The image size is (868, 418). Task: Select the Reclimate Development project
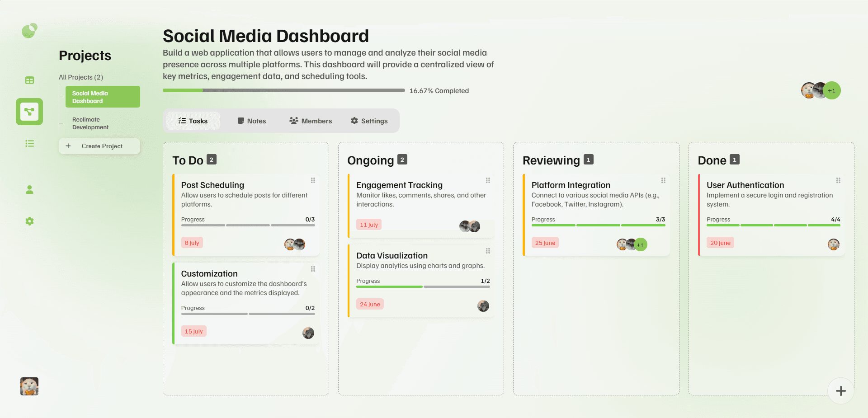click(x=90, y=123)
